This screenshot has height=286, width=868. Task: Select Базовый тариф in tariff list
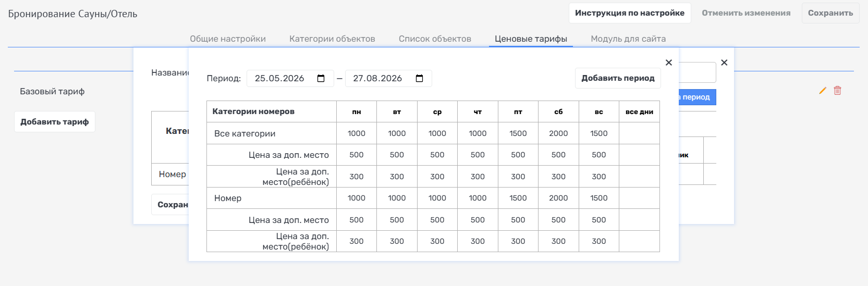pyautogui.click(x=52, y=91)
